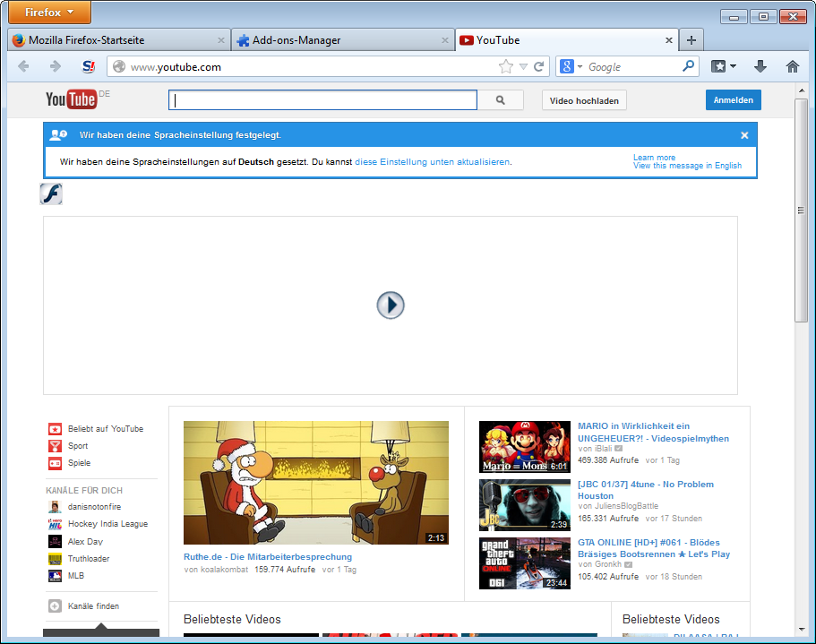Select the YouTube tab
The image size is (816, 644).
(x=567, y=40)
